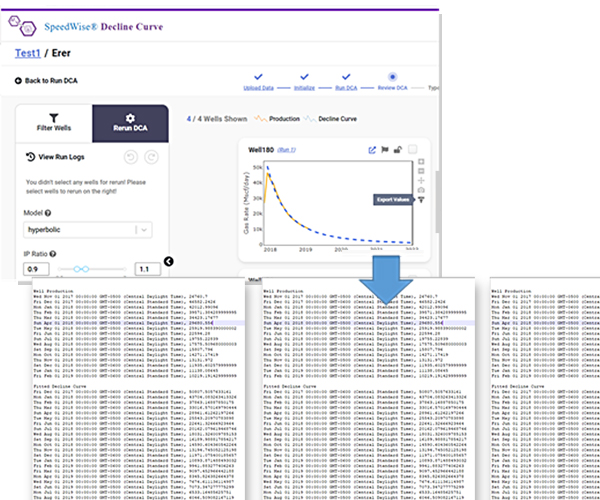This screenshot has width=600, height=500.
Task: Click the SpeedWise hexagon logo
Action: point(22,26)
